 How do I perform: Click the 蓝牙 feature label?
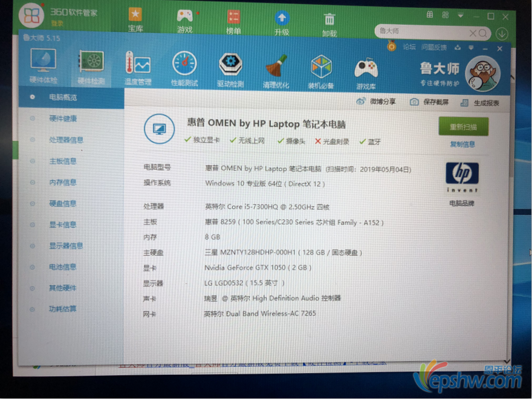click(x=374, y=142)
